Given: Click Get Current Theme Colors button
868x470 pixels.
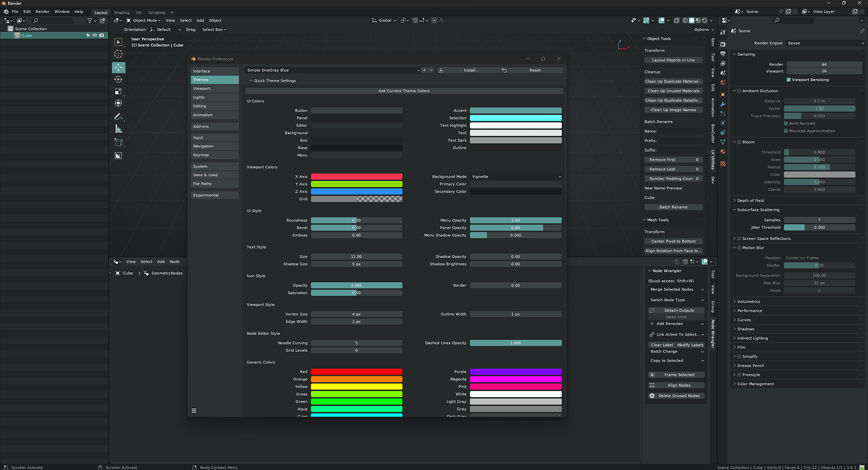Looking at the screenshot, I should click(404, 91).
